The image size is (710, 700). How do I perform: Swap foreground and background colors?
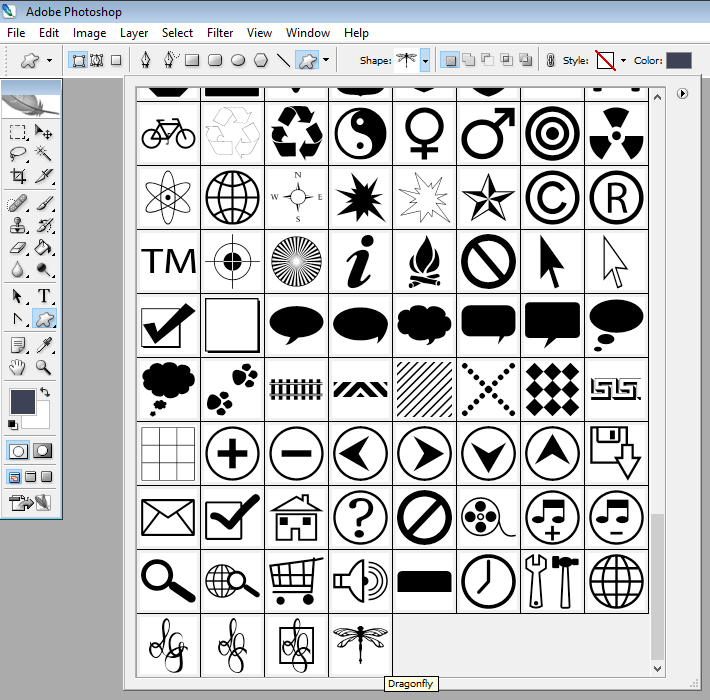pyautogui.click(x=44, y=392)
